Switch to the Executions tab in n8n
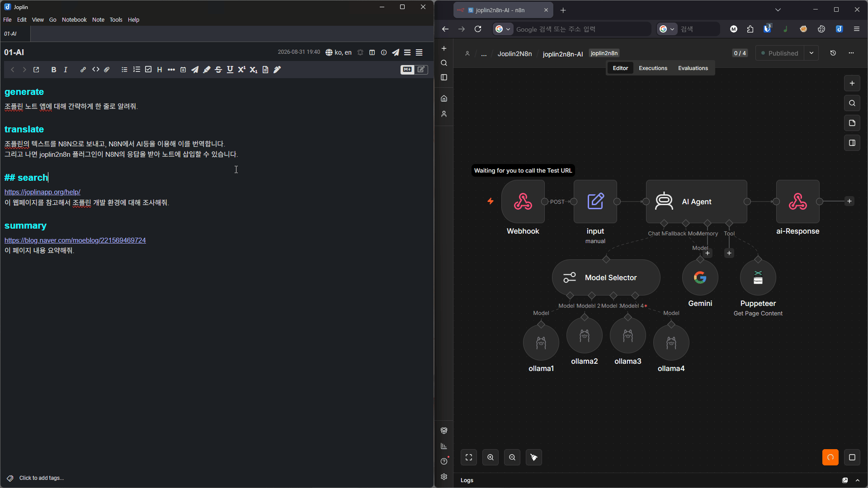Screen dimensions: 868x488 pyautogui.click(x=653, y=68)
